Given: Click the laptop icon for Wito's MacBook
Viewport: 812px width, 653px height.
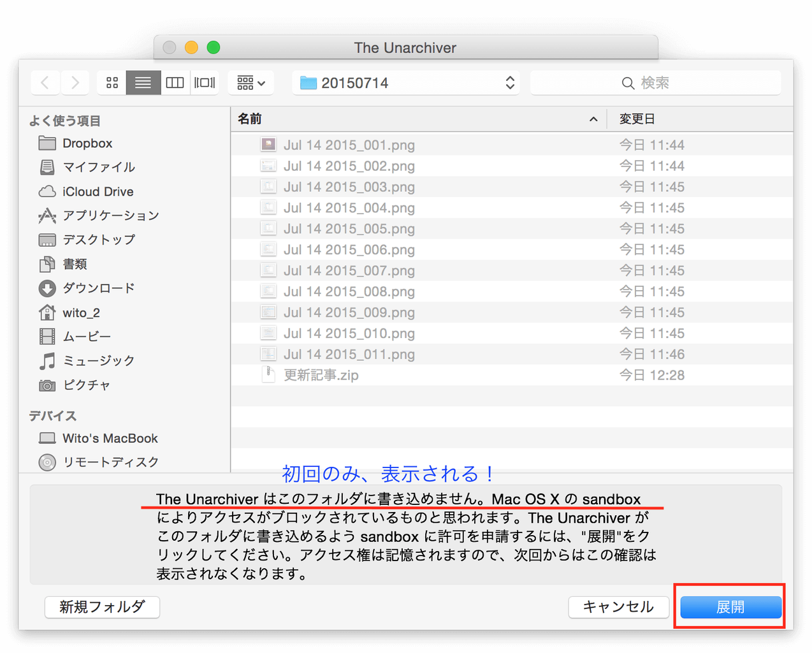Looking at the screenshot, I should pos(47,438).
